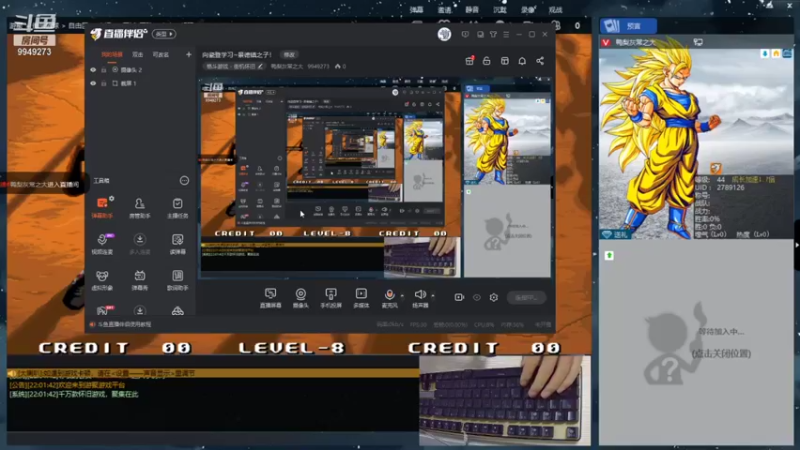
Task: Click the 弹幕 item in the top game menu
Action: click(x=416, y=10)
